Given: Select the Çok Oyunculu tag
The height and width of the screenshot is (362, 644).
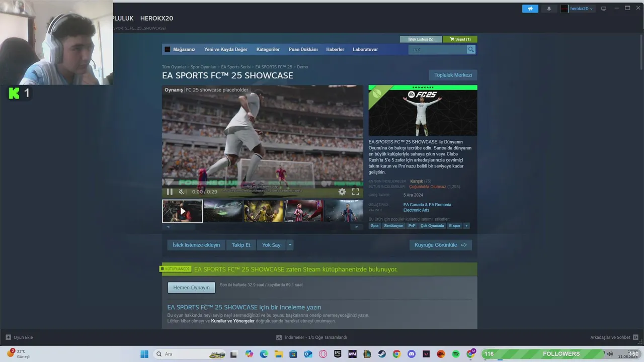Looking at the screenshot, I should pos(432,226).
